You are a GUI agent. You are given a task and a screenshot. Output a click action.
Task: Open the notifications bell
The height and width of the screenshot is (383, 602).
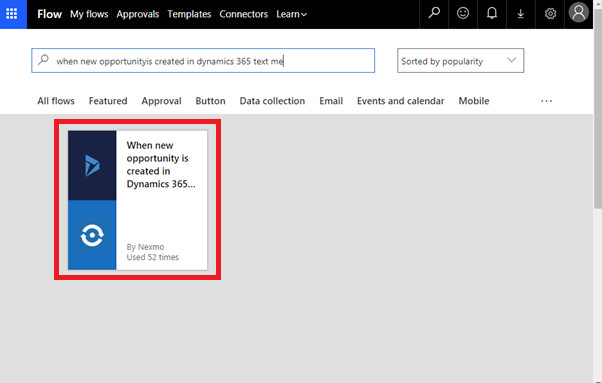tap(492, 13)
